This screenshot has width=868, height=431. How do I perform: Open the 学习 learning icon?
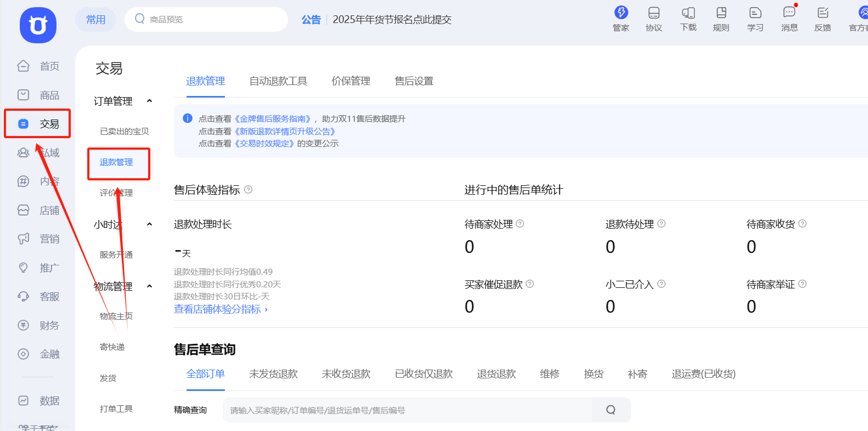[755, 19]
